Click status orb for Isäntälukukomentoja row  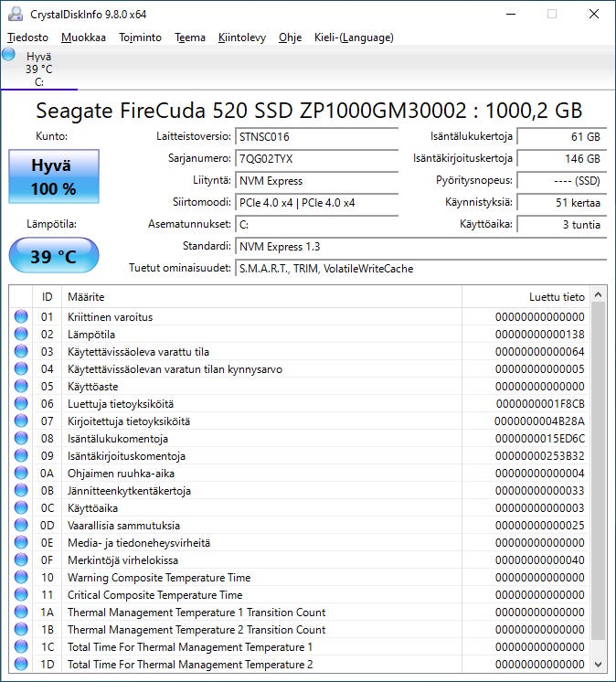[x=21, y=439]
